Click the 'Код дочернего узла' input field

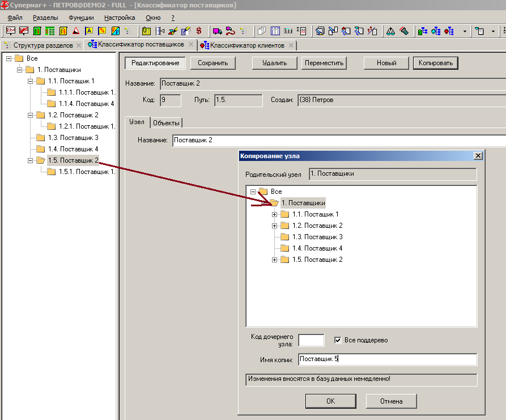(x=311, y=340)
